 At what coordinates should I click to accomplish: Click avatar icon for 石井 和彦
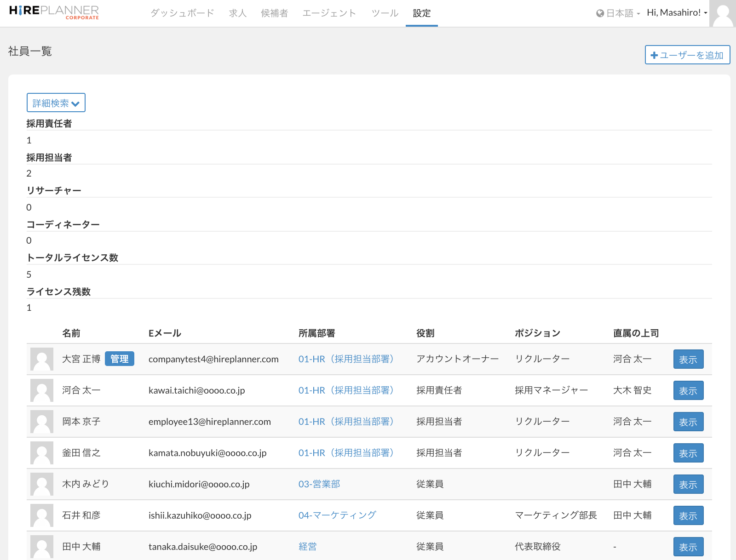pos(42,515)
